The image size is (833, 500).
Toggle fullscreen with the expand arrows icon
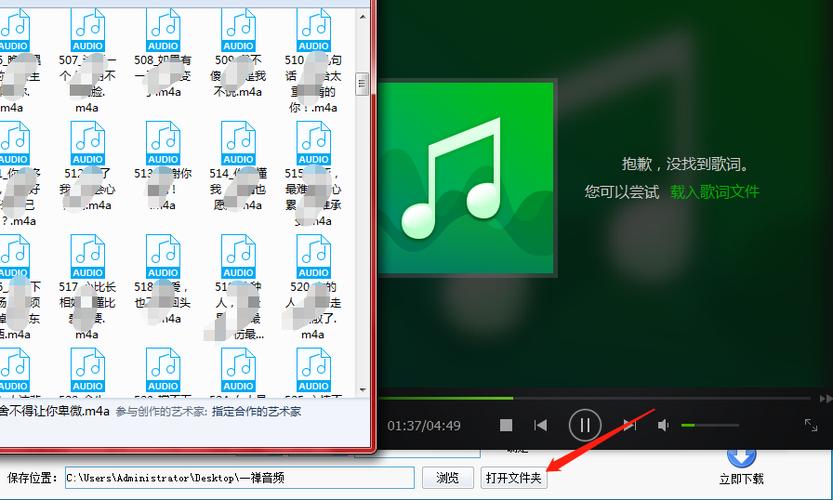click(x=811, y=425)
